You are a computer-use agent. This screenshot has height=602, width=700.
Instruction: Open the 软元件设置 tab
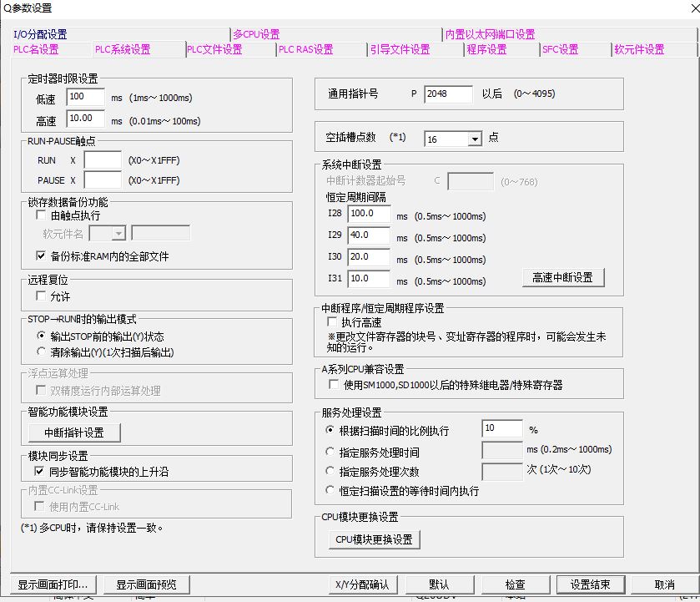(639, 50)
